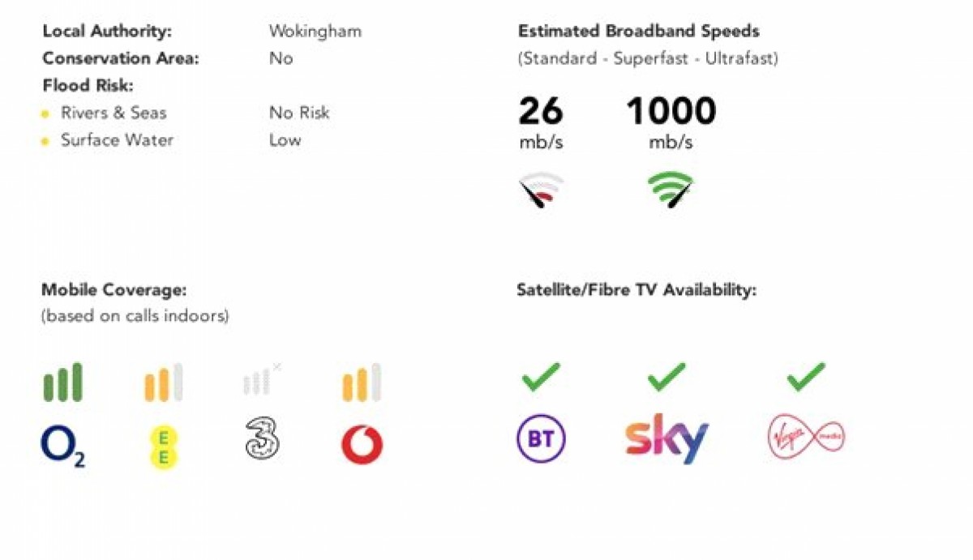The image size is (973, 560).
Task: Click the BT provider logo
Action: click(x=542, y=439)
